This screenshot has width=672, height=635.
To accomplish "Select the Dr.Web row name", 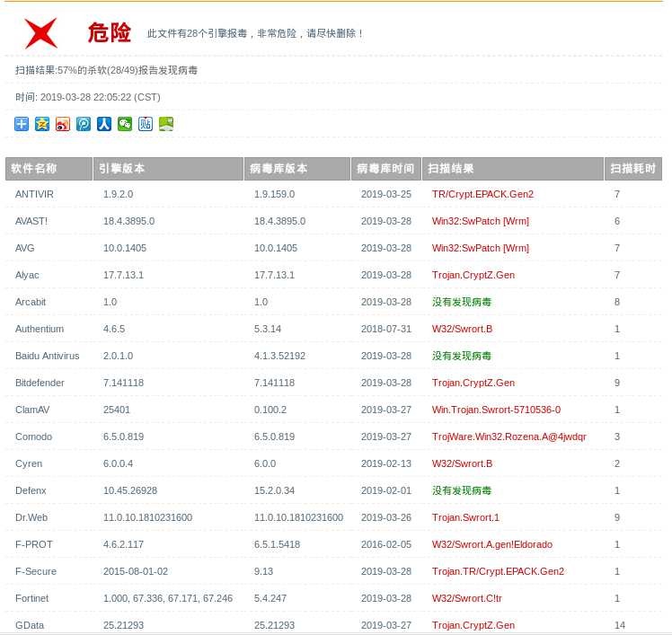I will point(31,518).
